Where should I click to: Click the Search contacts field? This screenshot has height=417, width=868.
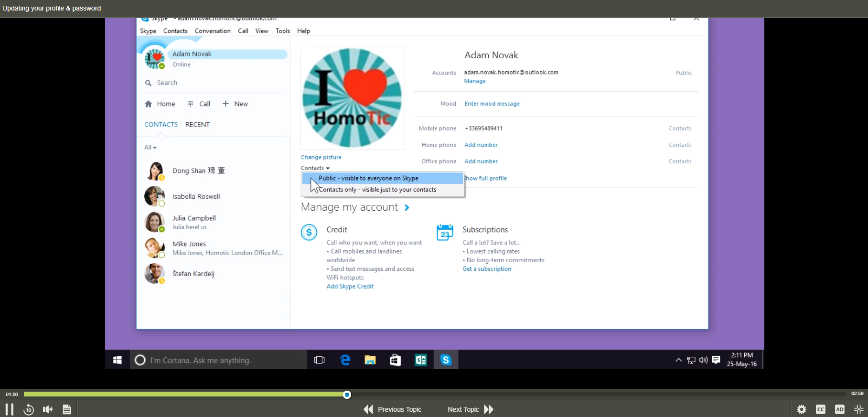pos(213,83)
